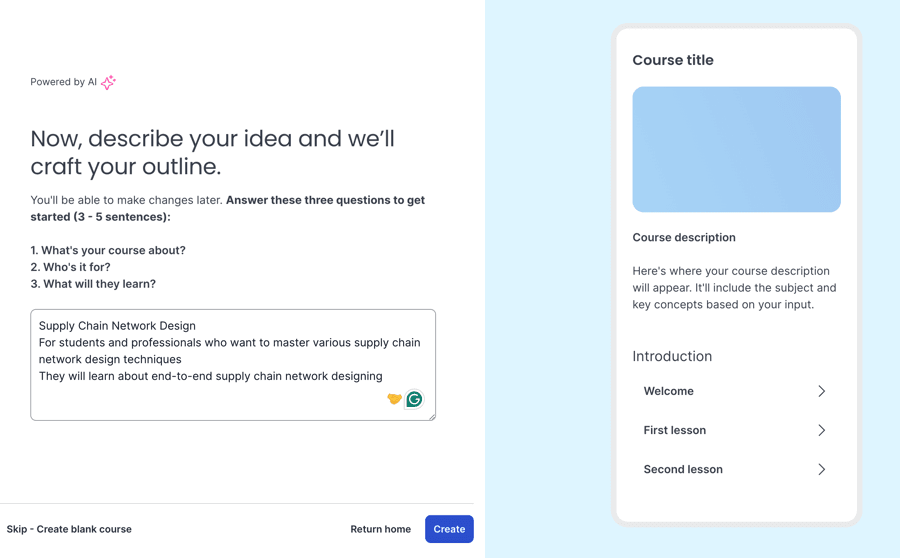The image size is (900, 558).
Task: Choose Skip - Create blank course
Action: [x=69, y=529]
